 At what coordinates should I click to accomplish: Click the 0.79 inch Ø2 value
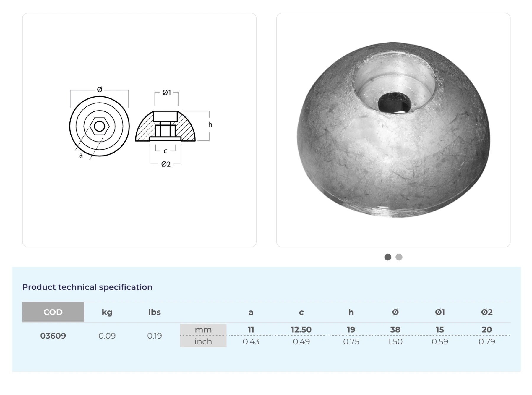[487, 341]
